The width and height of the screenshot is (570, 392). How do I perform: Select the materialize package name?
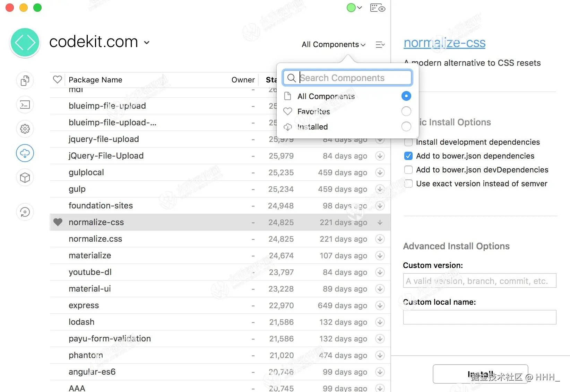[90, 256]
